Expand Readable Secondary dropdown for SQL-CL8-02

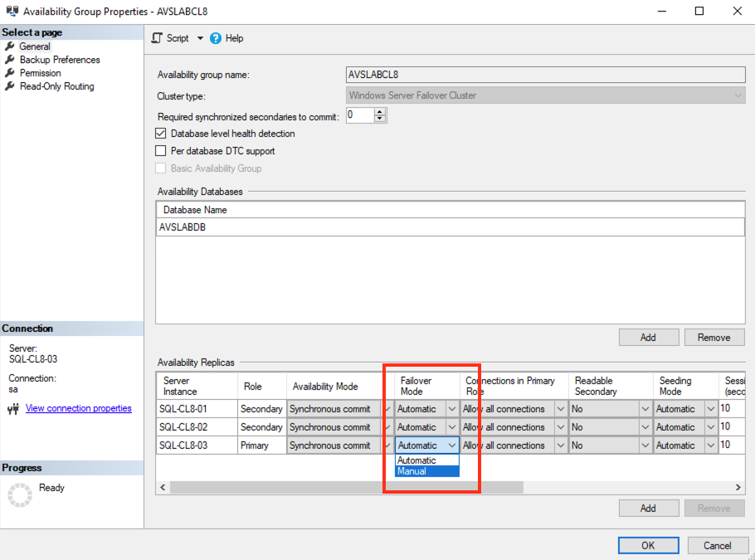coord(645,427)
